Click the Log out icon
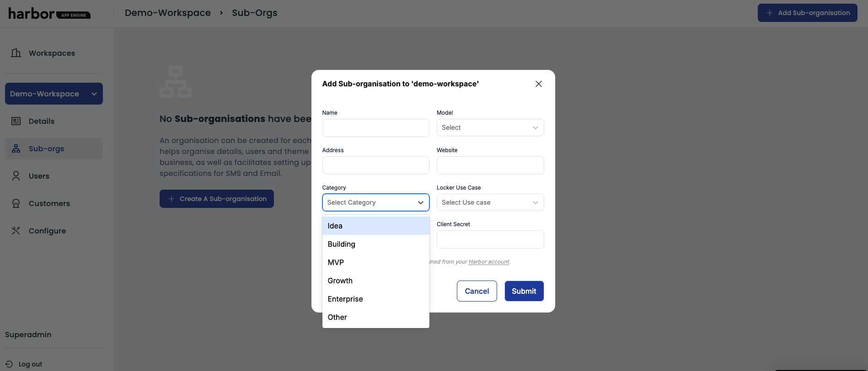 pyautogui.click(x=9, y=364)
